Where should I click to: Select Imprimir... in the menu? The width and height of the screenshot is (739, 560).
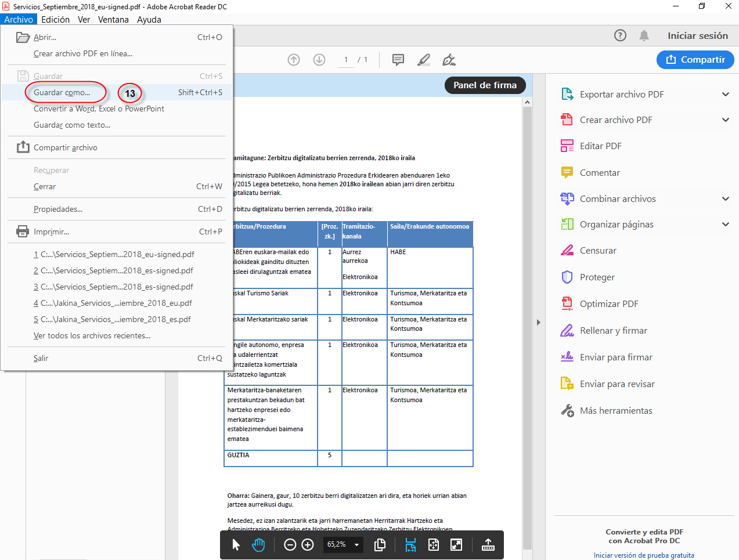51,232
